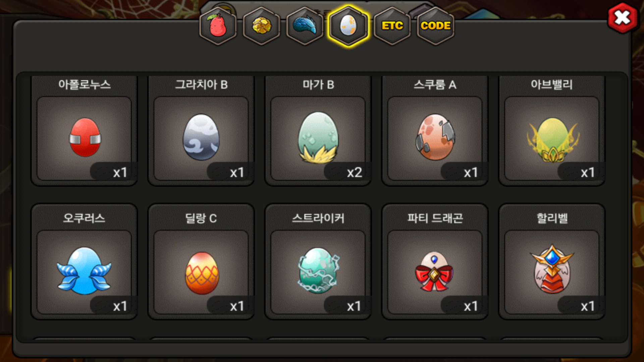
Task: Click the x2 count on 마가 B
Action: 354,173
